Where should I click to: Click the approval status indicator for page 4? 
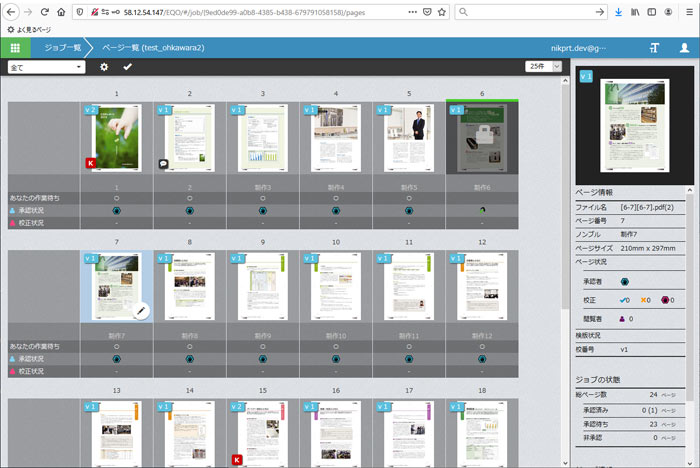(x=335, y=211)
